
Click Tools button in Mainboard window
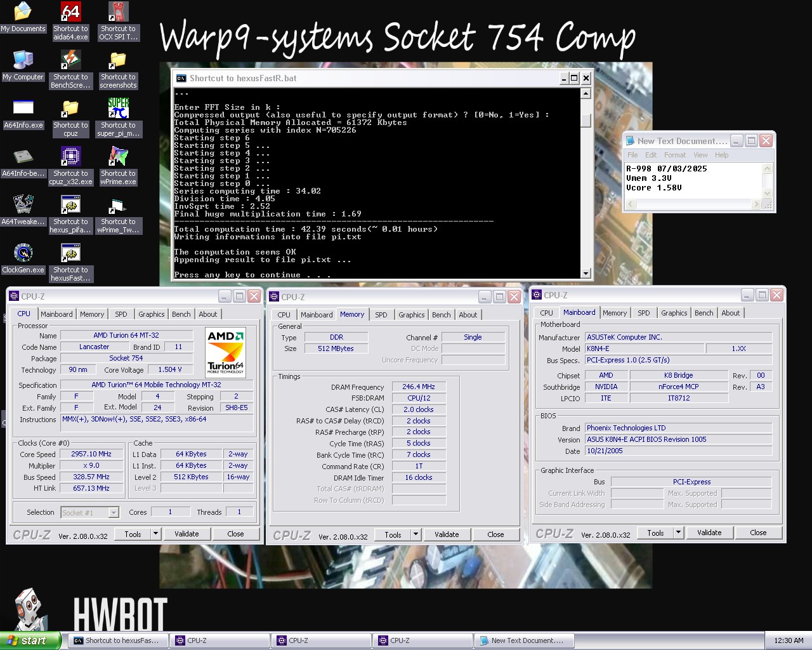(x=655, y=533)
